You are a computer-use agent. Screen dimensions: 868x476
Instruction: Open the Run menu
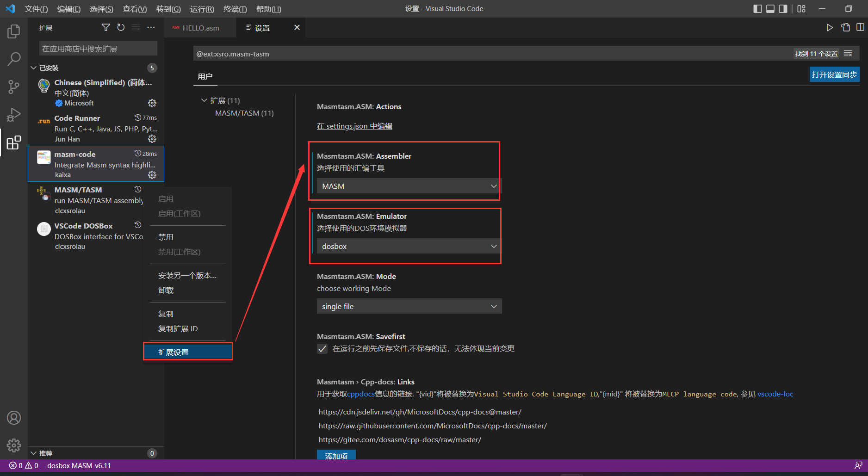click(202, 9)
